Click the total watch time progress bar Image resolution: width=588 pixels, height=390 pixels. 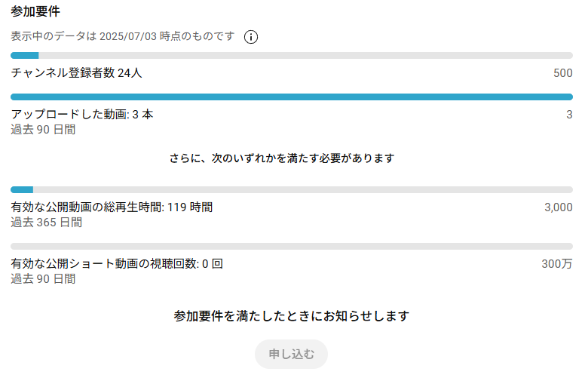click(292, 190)
